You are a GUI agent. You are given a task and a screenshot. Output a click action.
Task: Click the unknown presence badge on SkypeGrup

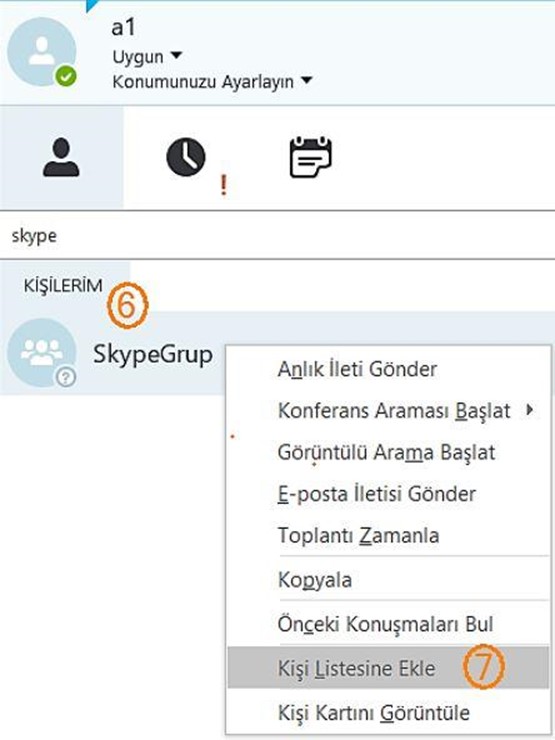[x=66, y=377]
